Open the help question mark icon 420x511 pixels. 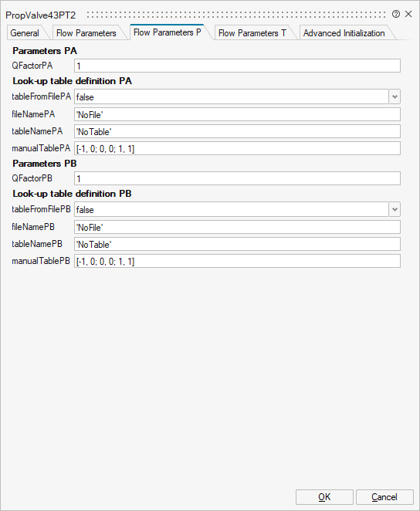coord(396,14)
